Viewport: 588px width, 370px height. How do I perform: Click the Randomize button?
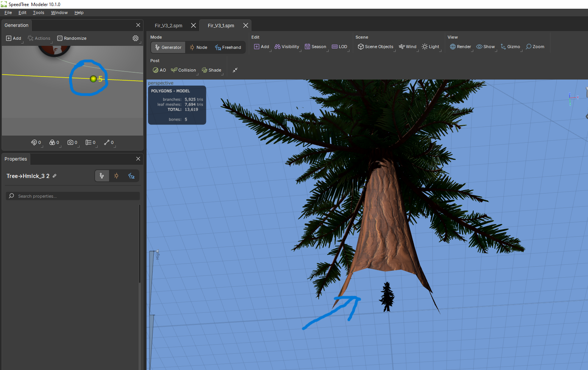[72, 38]
